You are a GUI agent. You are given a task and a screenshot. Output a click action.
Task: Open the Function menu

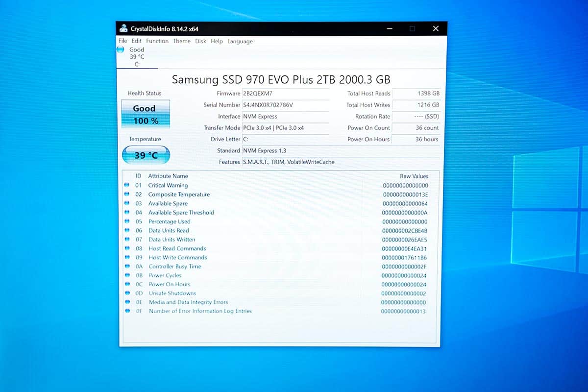pyautogui.click(x=157, y=41)
